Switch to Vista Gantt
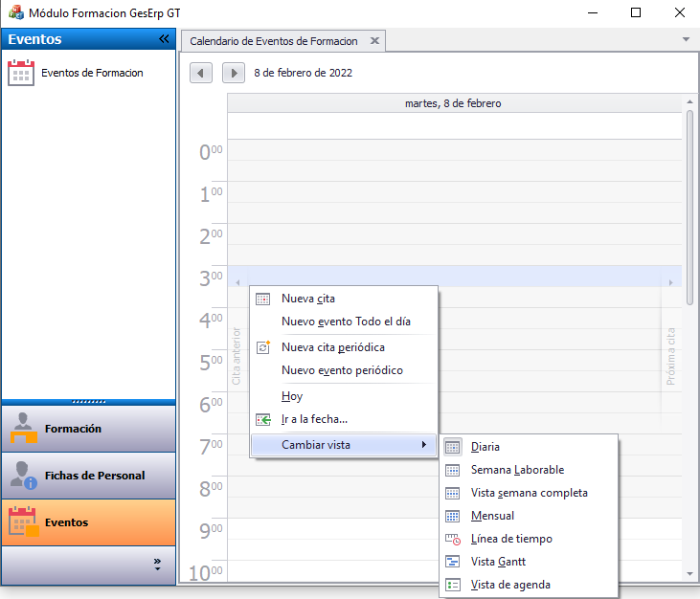The width and height of the screenshot is (700, 599). click(529, 562)
